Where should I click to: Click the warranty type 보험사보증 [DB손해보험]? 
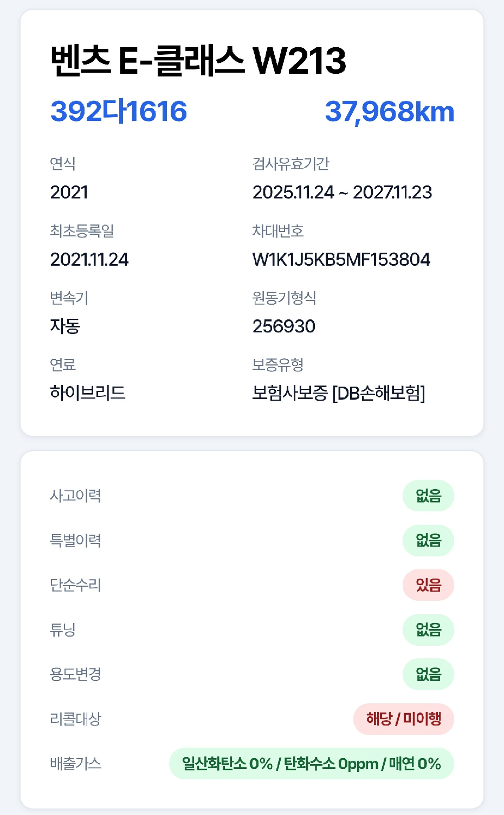tap(339, 393)
